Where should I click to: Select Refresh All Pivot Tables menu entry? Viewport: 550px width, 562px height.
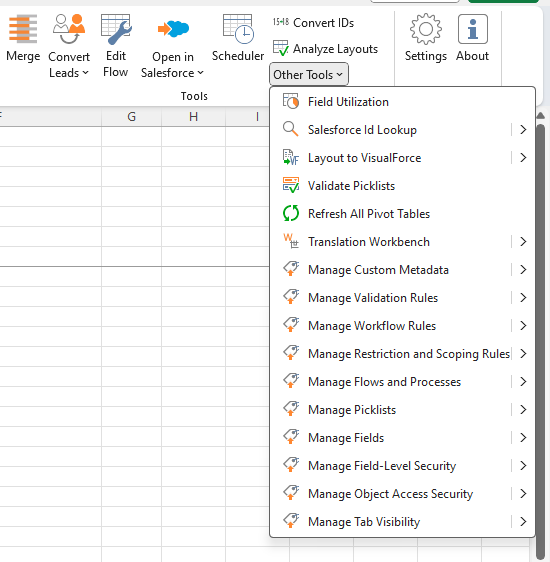coord(402,213)
